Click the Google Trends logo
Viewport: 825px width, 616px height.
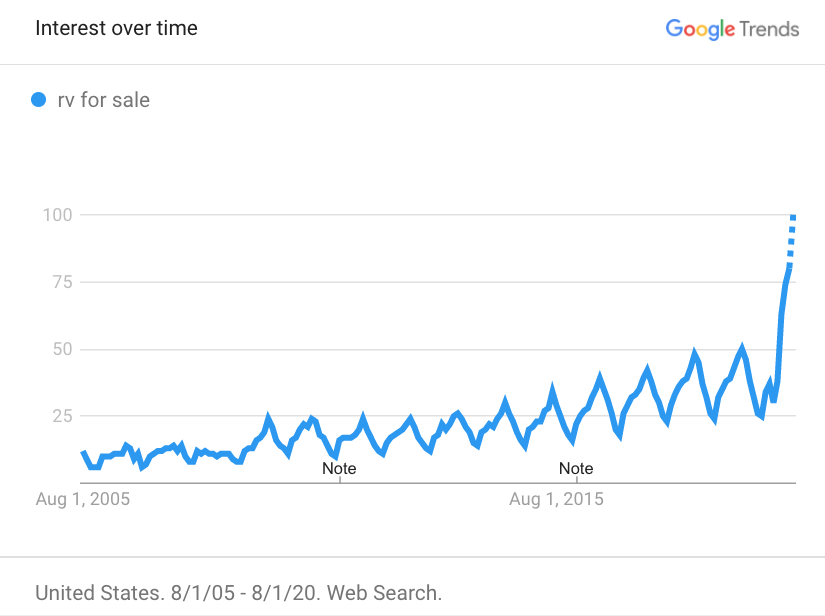[x=732, y=29]
